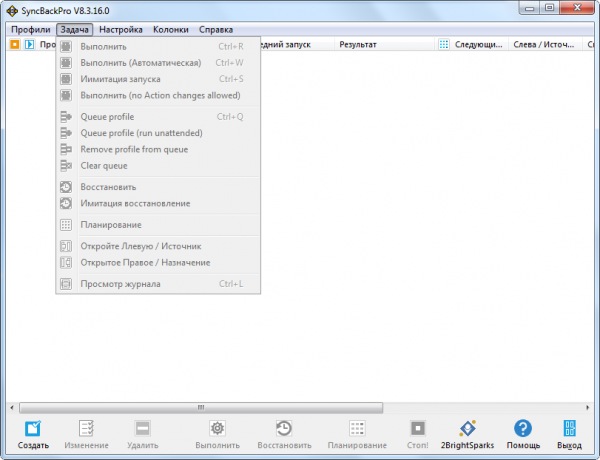600x460 pixels.
Task: Click the horizontal scrollbar thumb
Action: [x=200, y=407]
